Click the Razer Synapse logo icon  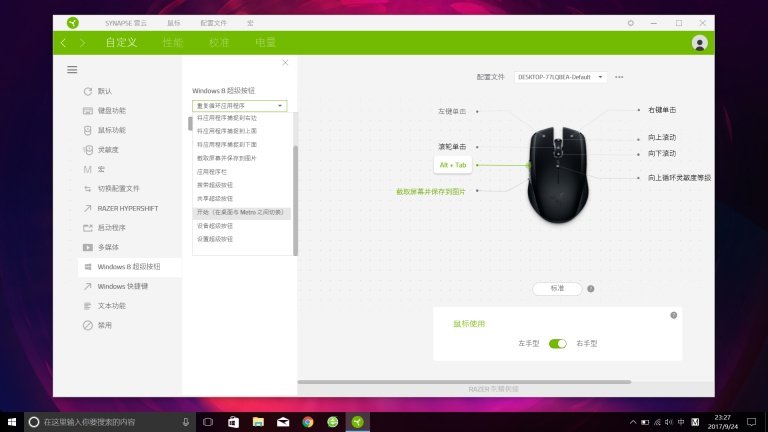(x=72, y=22)
